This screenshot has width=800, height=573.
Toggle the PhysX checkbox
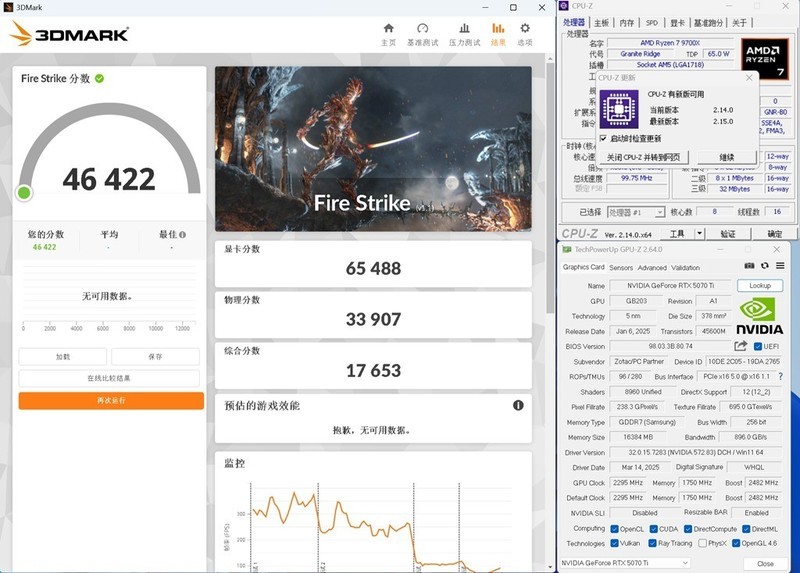coord(703,543)
